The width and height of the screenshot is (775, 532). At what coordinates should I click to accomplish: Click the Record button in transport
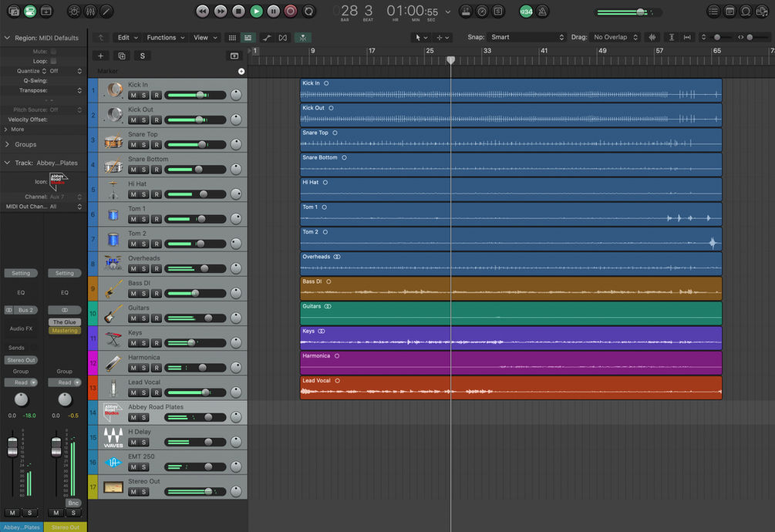click(x=291, y=11)
